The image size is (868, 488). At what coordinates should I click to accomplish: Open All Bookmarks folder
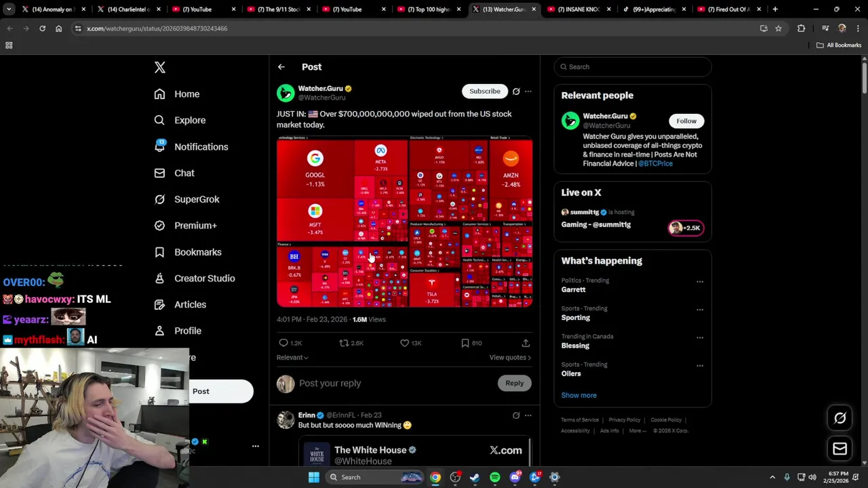point(839,45)
